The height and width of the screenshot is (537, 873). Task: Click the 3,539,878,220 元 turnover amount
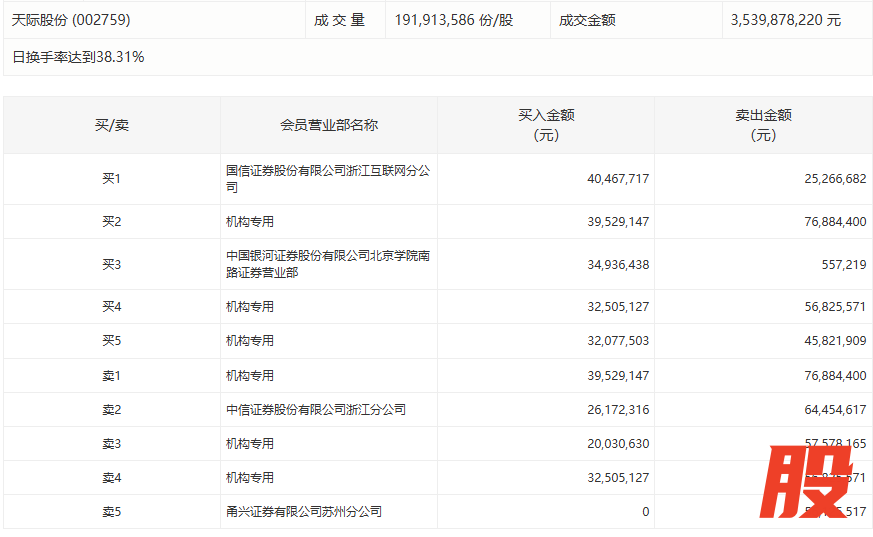coord(785,20)
